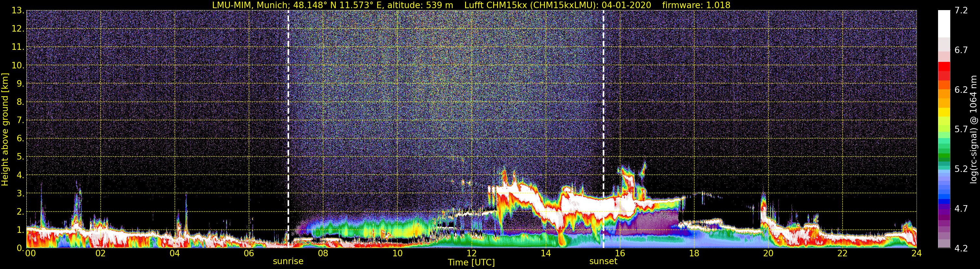Click the height-axis tick label '10.'
980x269 pixels.
click(x=18, y=65)
